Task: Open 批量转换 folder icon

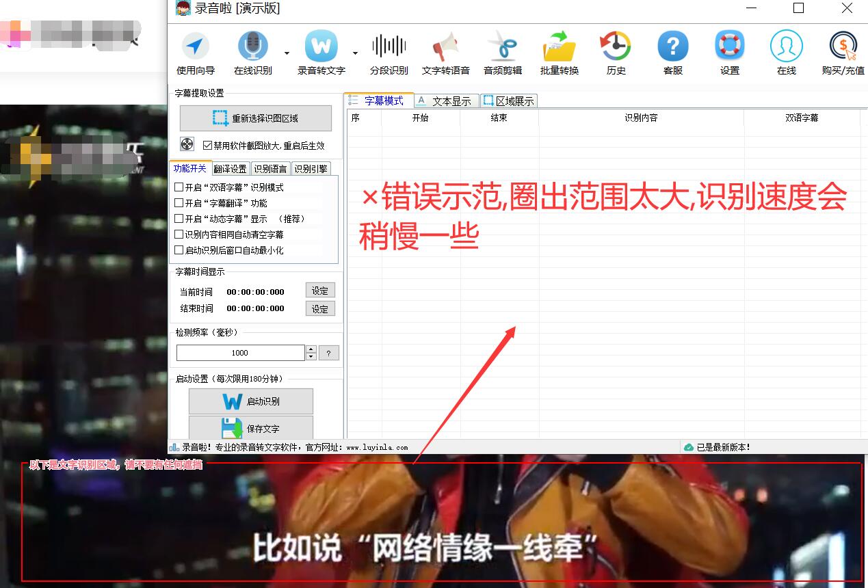Action: point(559,47)
